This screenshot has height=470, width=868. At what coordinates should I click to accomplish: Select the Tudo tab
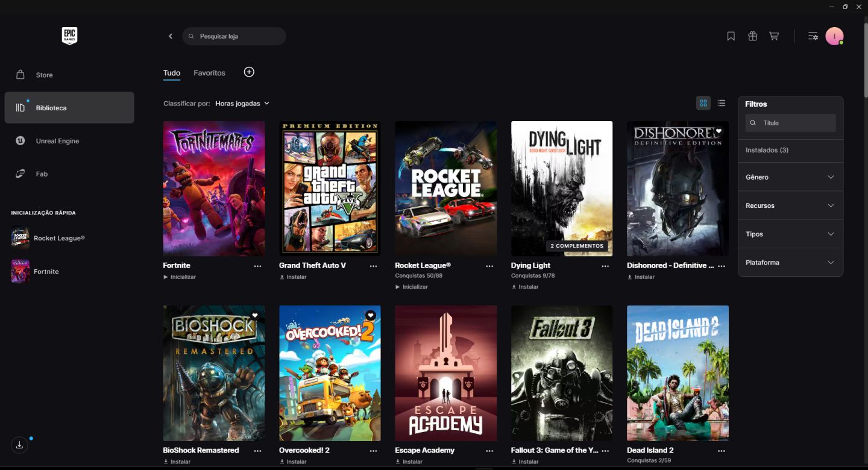[172, 73]
